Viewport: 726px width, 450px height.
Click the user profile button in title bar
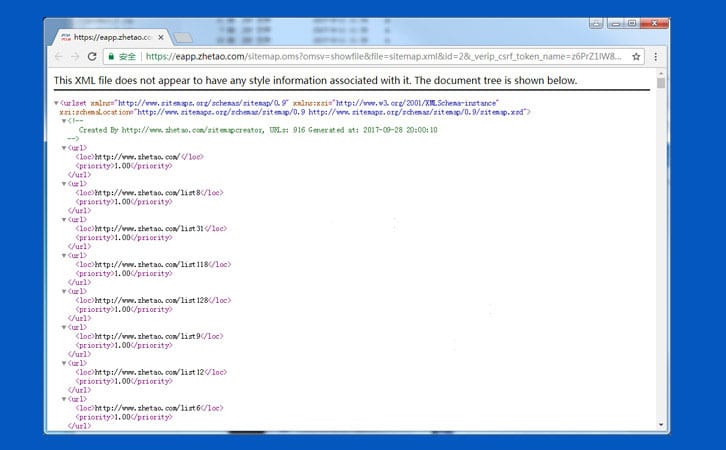point(596,23)
